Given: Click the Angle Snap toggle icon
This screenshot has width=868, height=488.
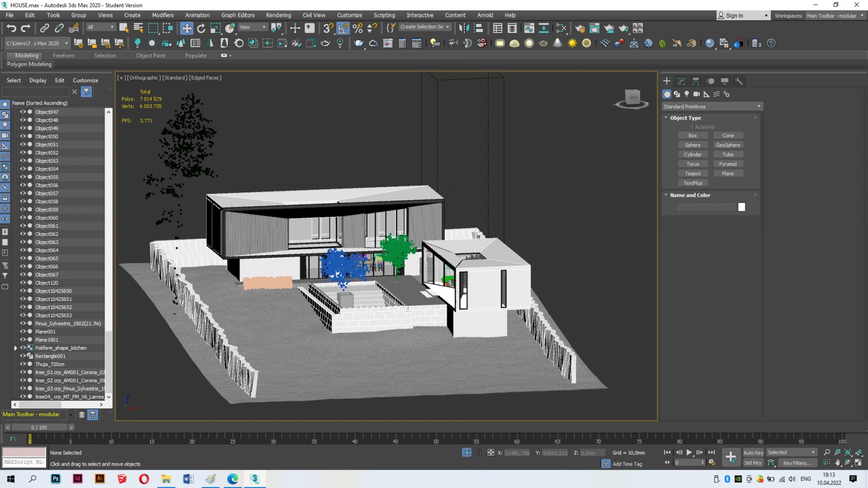Looking at the screenshot, I should pos(343,28).
